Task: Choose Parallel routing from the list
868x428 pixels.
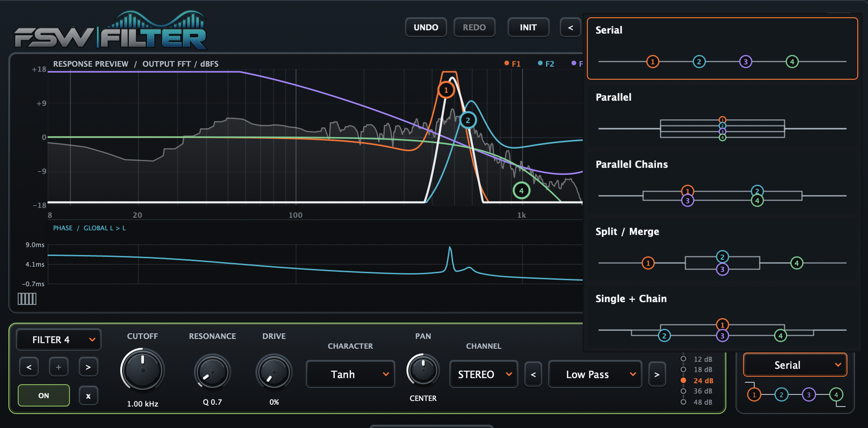Action: 723,117
